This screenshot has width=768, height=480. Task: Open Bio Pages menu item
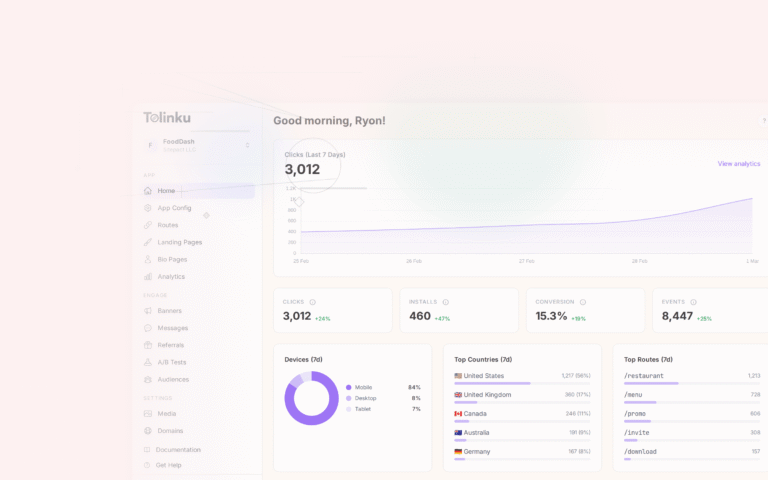198,259
